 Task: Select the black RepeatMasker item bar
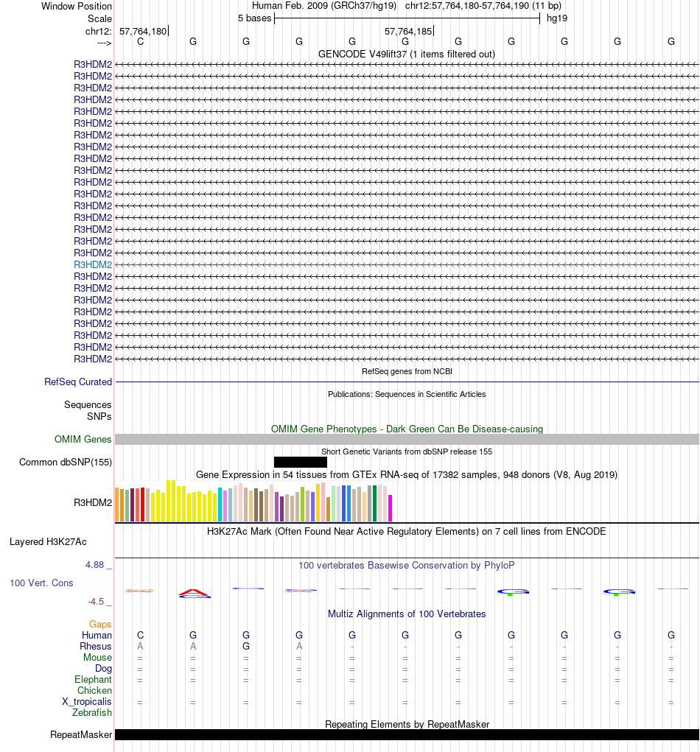407,735
